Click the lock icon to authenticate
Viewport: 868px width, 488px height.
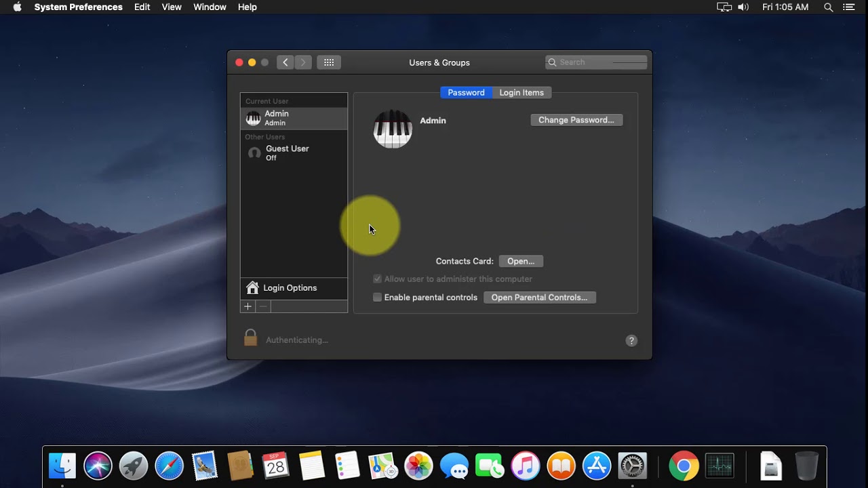pos(251,338)
